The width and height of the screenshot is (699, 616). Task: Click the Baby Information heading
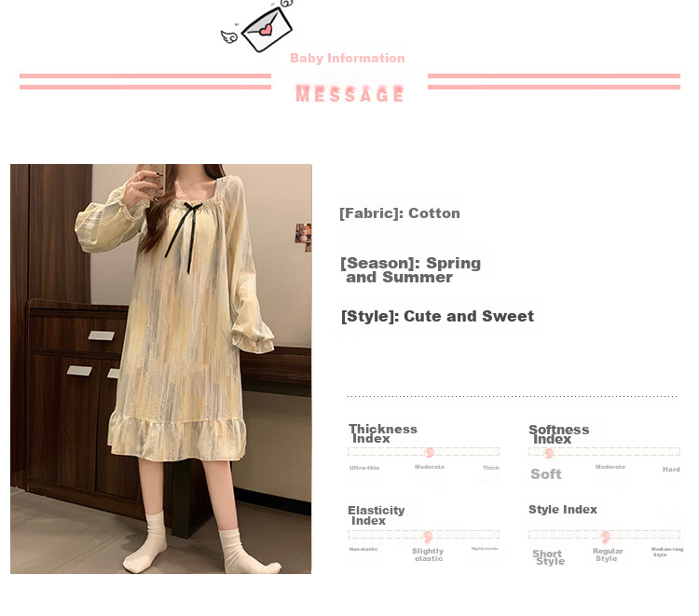[x=348, y=58]
